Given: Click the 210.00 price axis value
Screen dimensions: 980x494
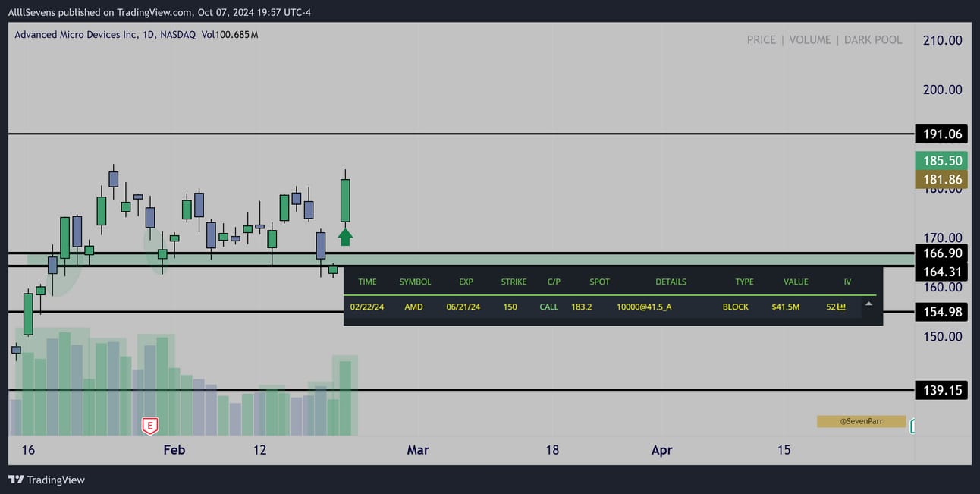Looking at the screenshot, I should click(x=942, y=40).
